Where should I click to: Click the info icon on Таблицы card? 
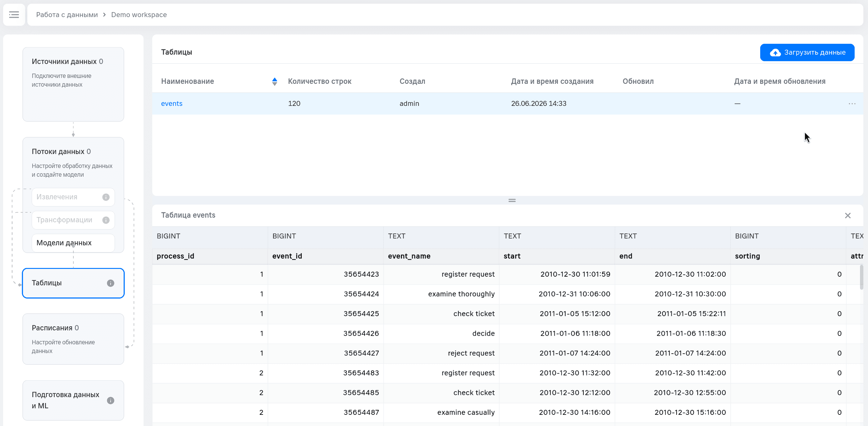tap(111, 283)
